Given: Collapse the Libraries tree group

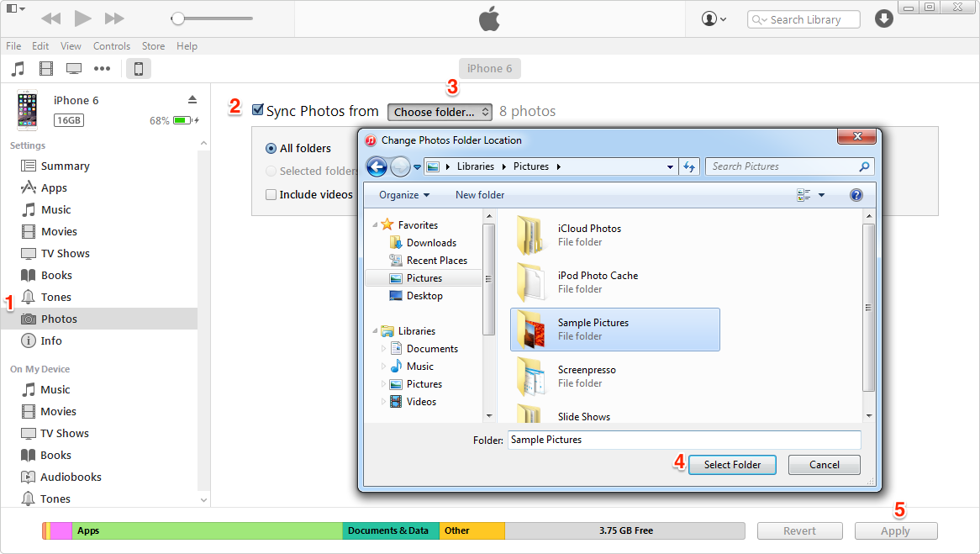Looking at the screenshot, I should [375, 330].
